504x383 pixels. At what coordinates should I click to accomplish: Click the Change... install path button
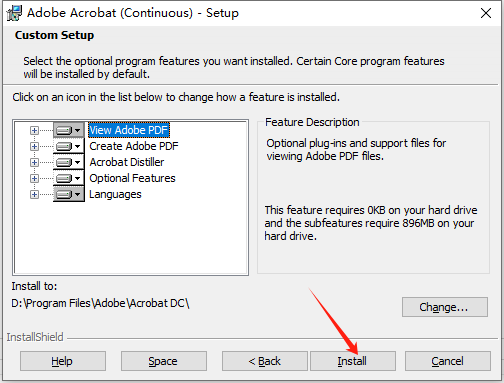(x=445, y=307)
